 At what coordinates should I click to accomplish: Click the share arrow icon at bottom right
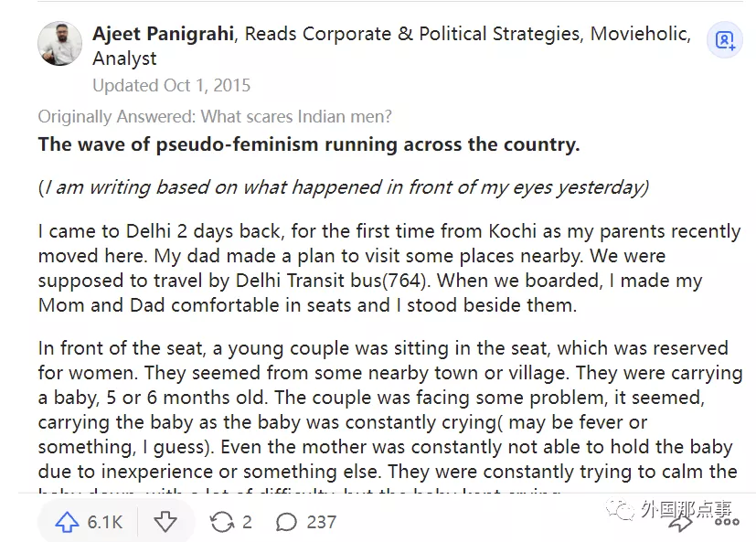(680, 521)
